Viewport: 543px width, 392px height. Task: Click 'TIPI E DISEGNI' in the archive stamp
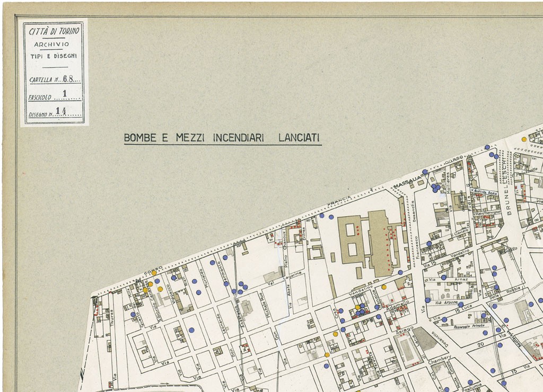54,56
